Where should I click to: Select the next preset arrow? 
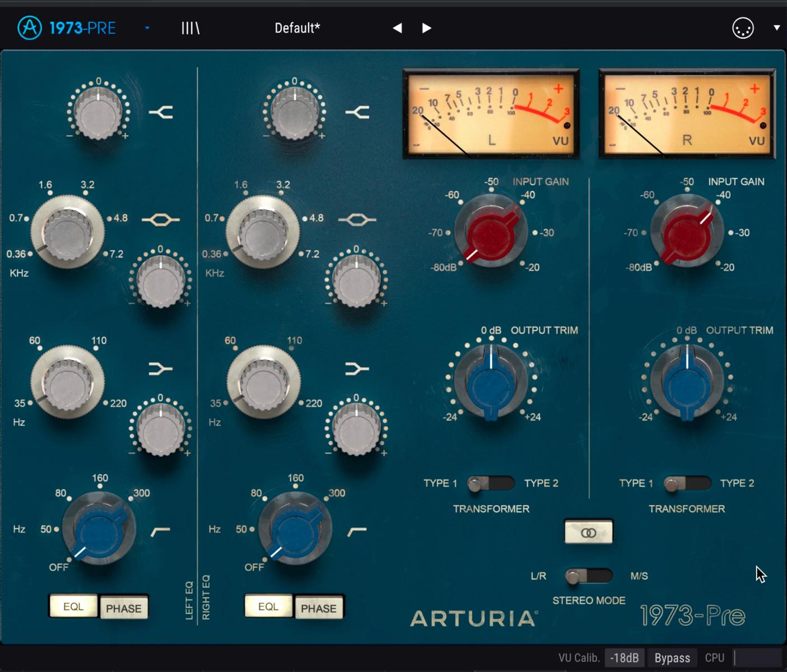[426, 28]
